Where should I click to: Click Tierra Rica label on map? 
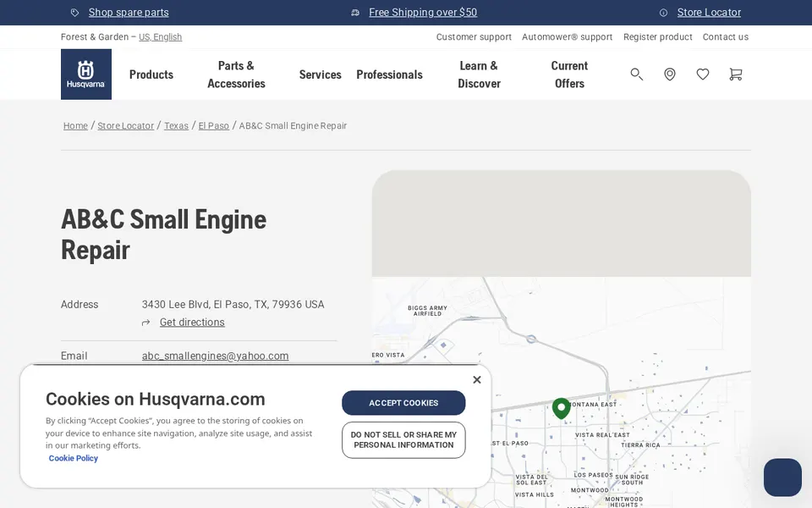pyautogui.click(x=640, y=445)
